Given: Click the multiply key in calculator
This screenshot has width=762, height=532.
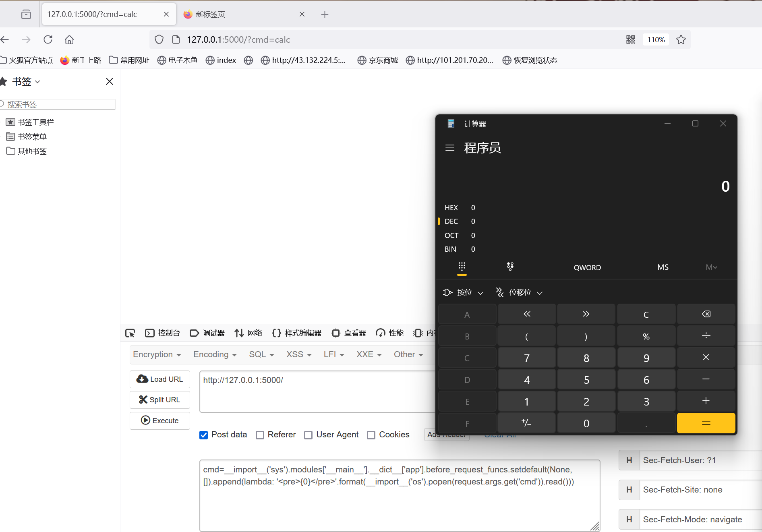Looking at the screenshot, I should point(706,358).
